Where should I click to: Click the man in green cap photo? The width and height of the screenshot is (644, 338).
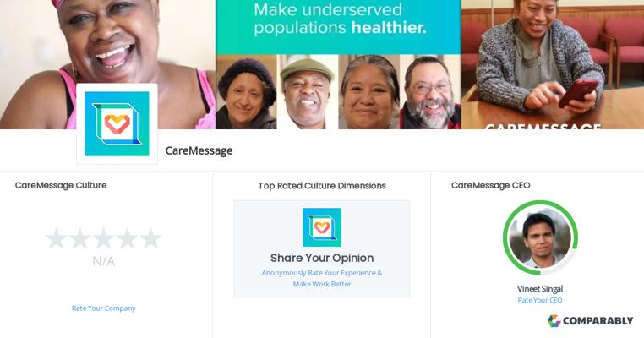(x=308, y=92)
